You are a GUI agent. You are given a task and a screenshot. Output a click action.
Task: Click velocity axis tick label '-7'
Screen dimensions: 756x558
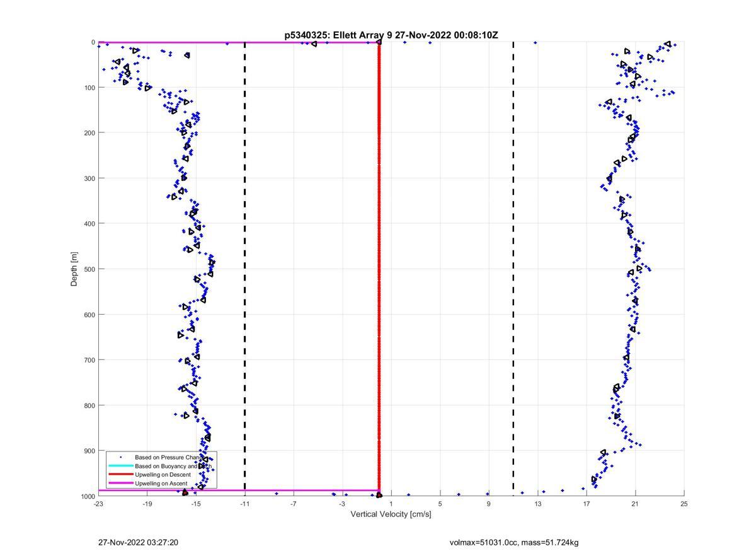click(294, 504)
